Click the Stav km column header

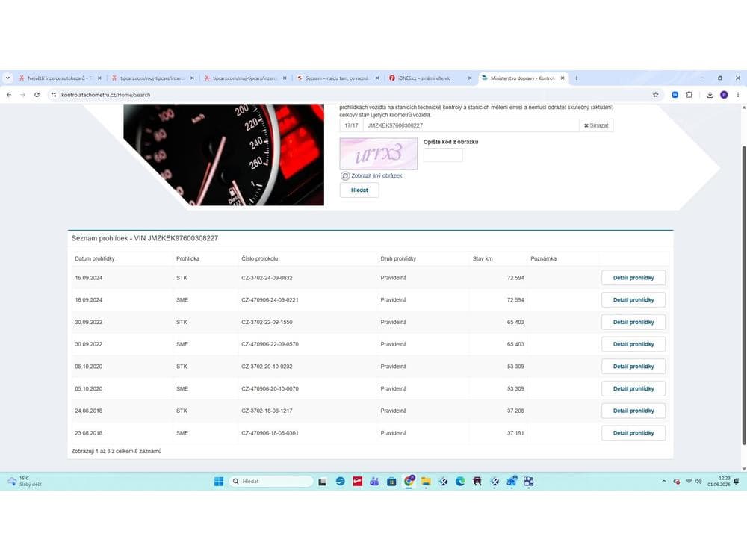483,258
